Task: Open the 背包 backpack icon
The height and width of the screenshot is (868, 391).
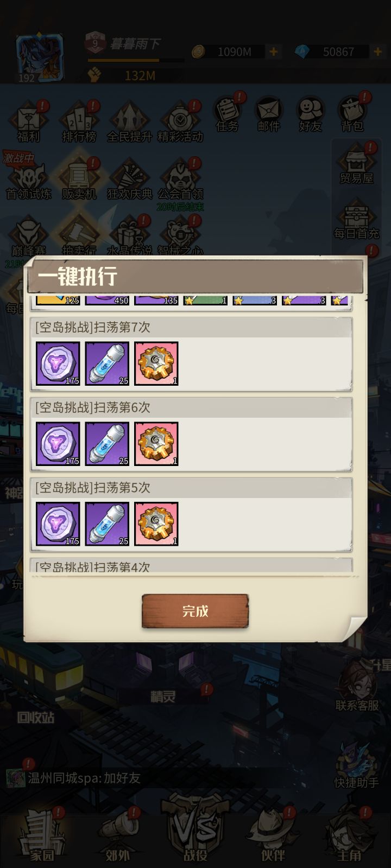Action: tap(352, 114)
